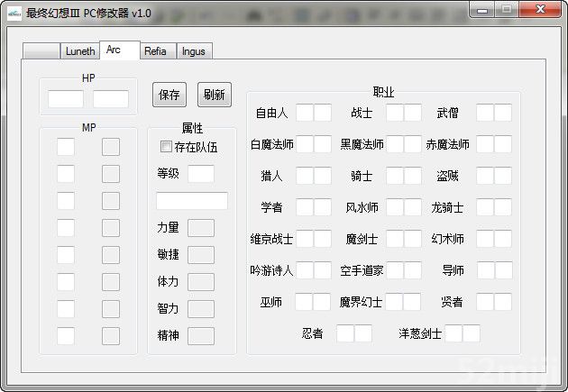This screenshot has height=392, width=568.
Task: Switch to the Luneth tab
Action: [x=79, y=51]
